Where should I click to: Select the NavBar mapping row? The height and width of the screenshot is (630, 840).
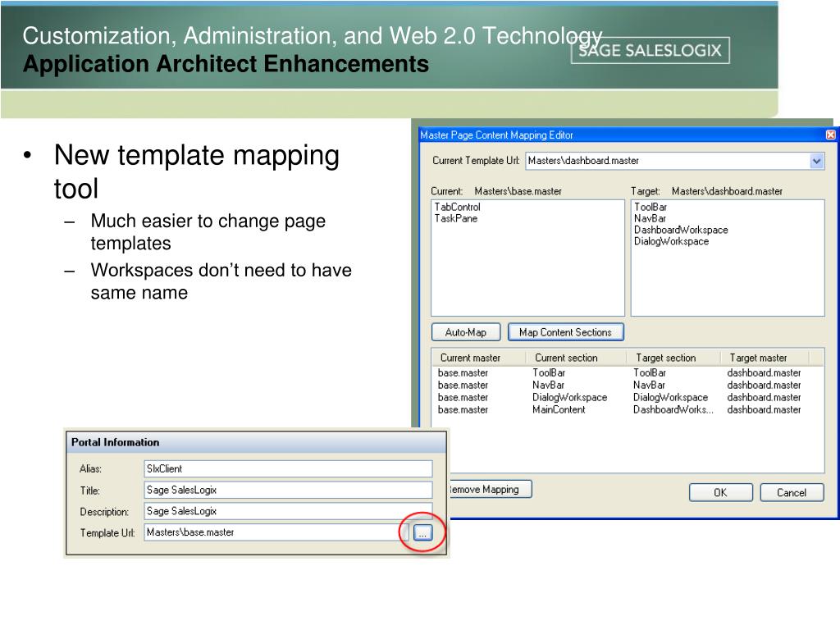(619, 386)
